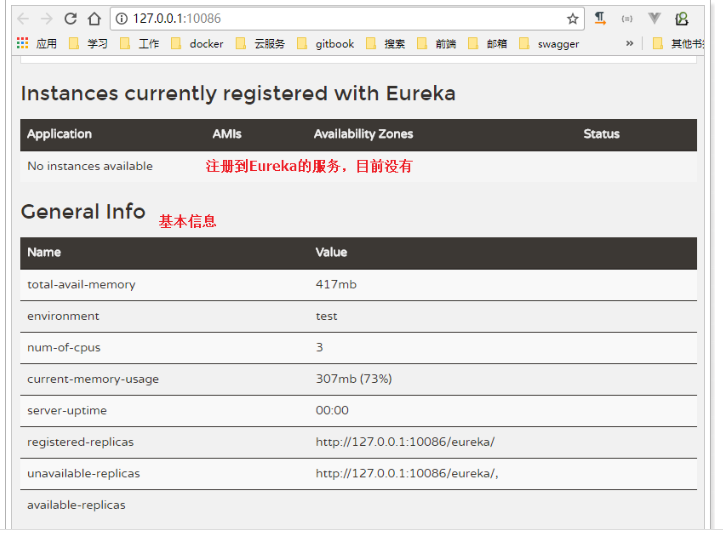The height and width of the screenshot is (540, 723).
Task: Select the available-replicas row name
Action: click(76, 505)
